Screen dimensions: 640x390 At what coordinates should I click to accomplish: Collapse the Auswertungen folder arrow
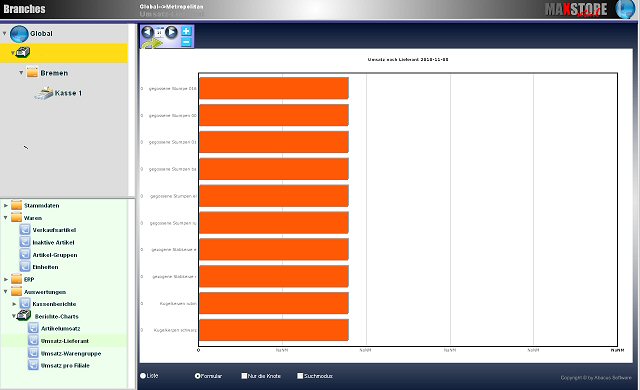[x=6, y=292]
